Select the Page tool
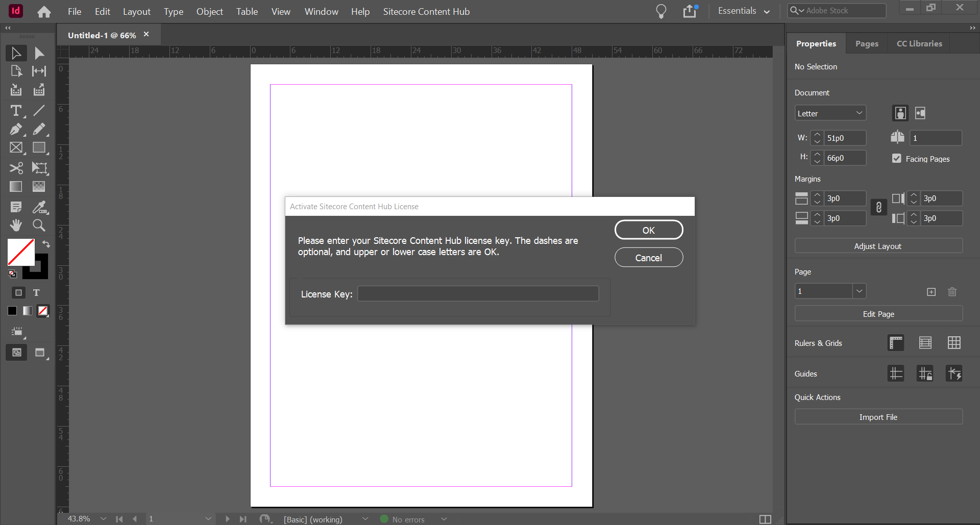980x525 pixels. [16, 71]
